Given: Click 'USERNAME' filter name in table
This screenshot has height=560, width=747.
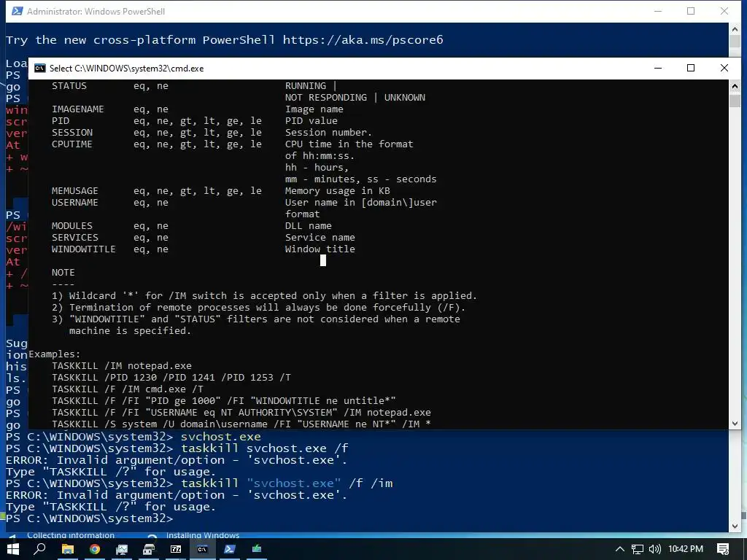Looking at the screenshot, I should pyautogui.click(x=75, y=203).
